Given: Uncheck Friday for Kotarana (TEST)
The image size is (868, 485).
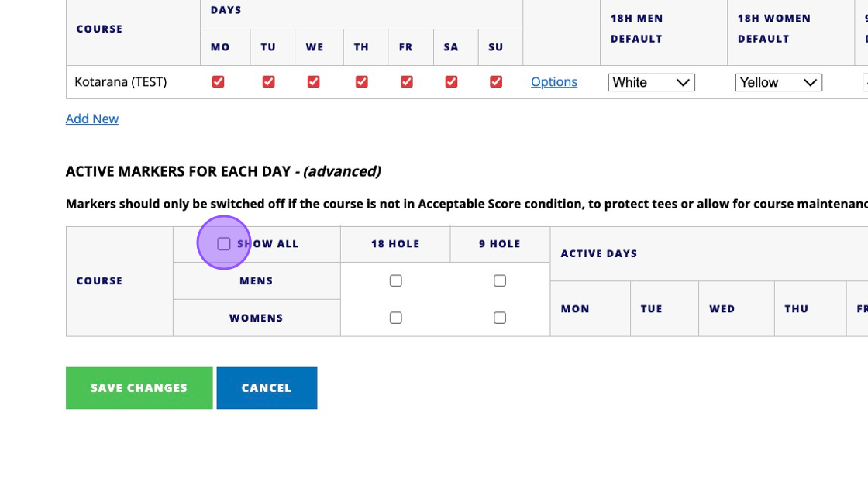Looking at the screenshot, I should click(x=406, y=81).
